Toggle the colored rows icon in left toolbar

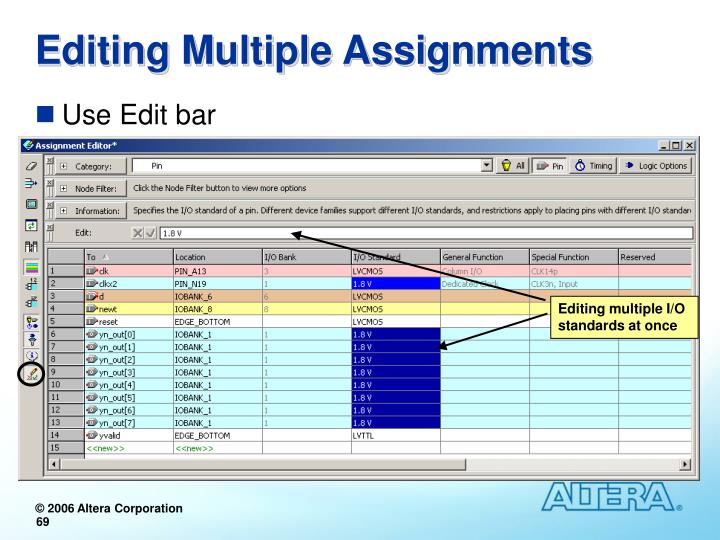[x=32, y=268]
